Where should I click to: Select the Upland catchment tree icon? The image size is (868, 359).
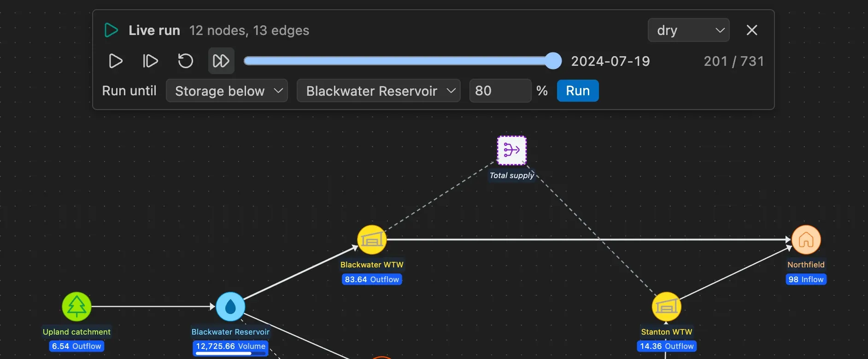[76, 307]
